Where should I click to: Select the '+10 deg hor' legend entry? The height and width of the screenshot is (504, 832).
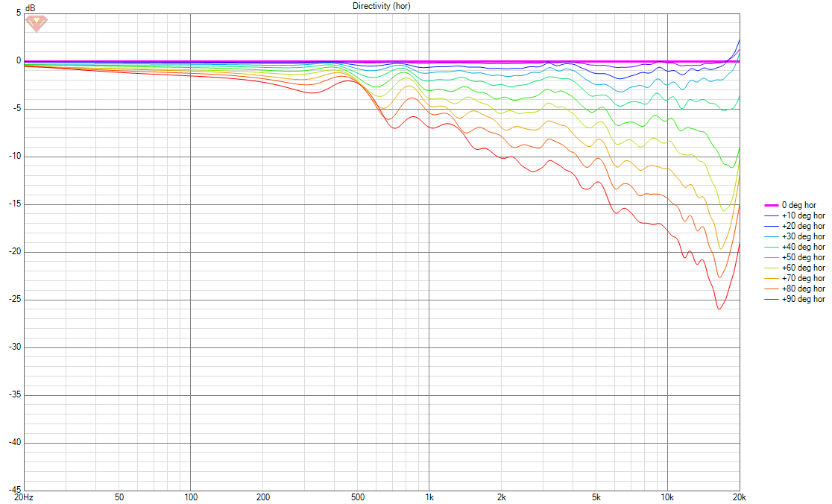click(x=794, y=216)
